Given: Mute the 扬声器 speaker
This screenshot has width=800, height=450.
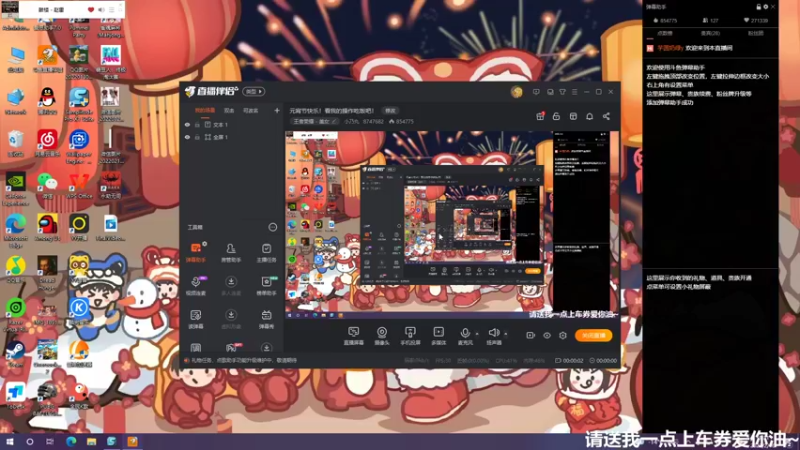Looking at the screenshot, I should coord(493,336).
